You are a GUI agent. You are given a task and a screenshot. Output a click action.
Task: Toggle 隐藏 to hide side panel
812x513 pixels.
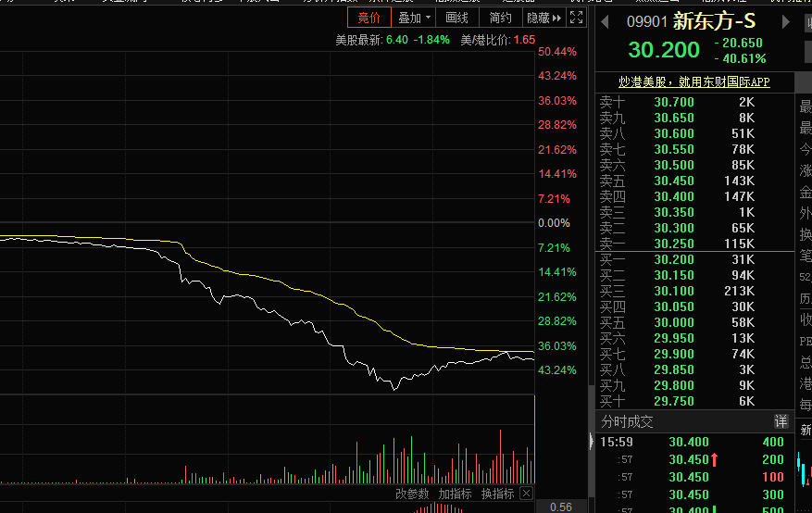tap(543, 18)
